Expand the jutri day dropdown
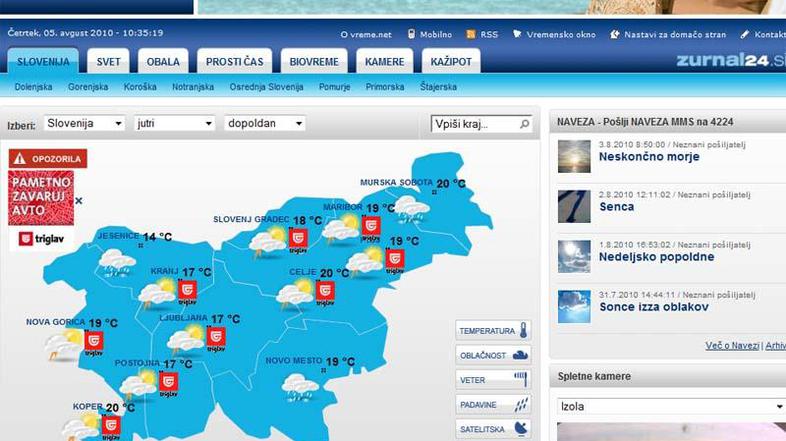Screen dimensions: 786x441 175,124
